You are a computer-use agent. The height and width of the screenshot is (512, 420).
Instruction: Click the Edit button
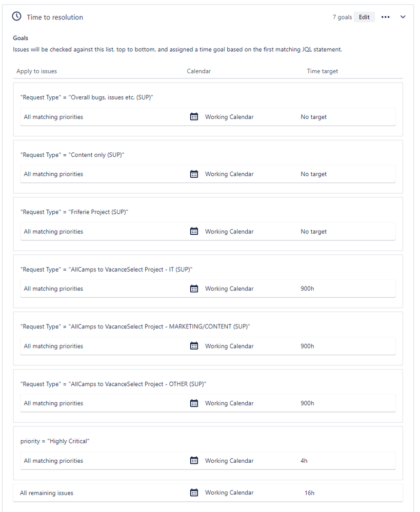point(364,17)
